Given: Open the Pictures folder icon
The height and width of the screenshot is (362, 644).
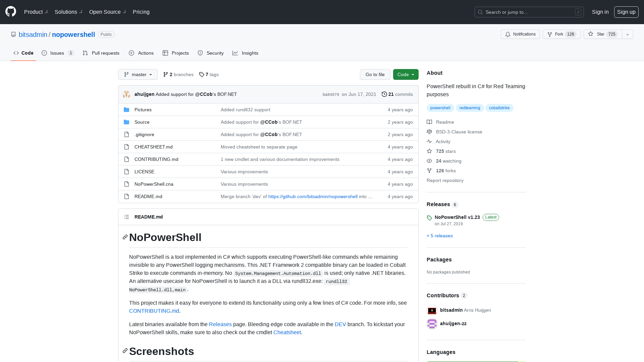Looking at the screenshot, I should pyautogui.click(x=126, y=110).
